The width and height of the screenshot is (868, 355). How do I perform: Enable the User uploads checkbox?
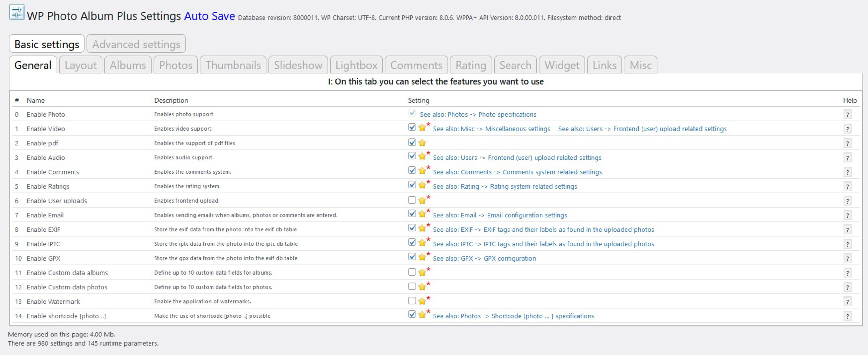click(x=412, y=200)
